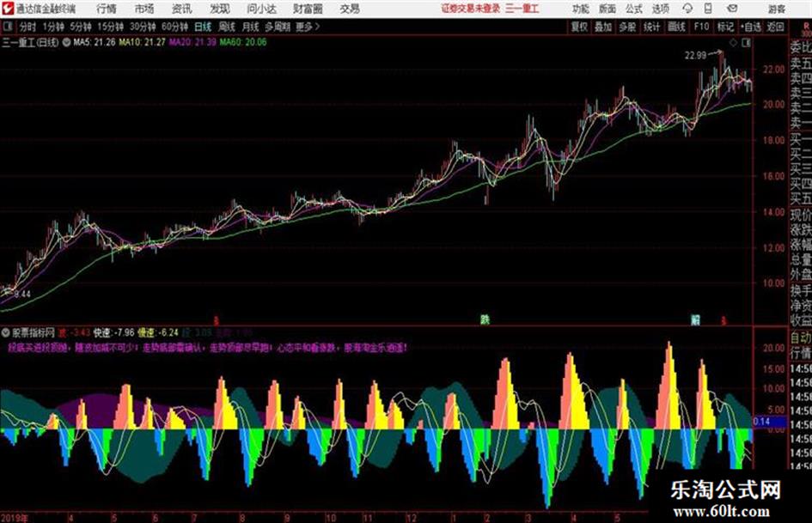Click the 22.99 high price label
Viewport: 812px width, 523px height.
point(695,56)
